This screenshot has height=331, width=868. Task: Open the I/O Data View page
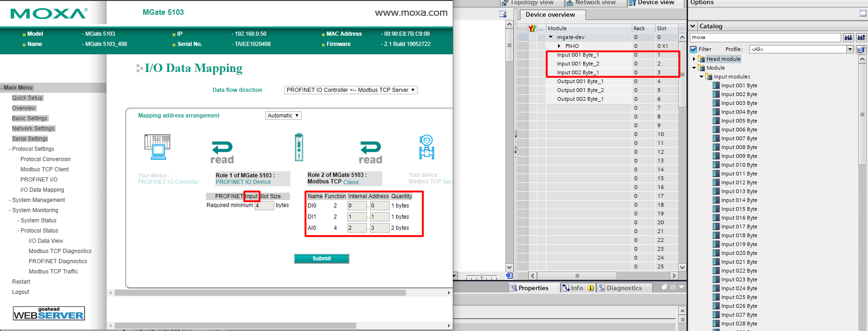[x=46, y=241]
